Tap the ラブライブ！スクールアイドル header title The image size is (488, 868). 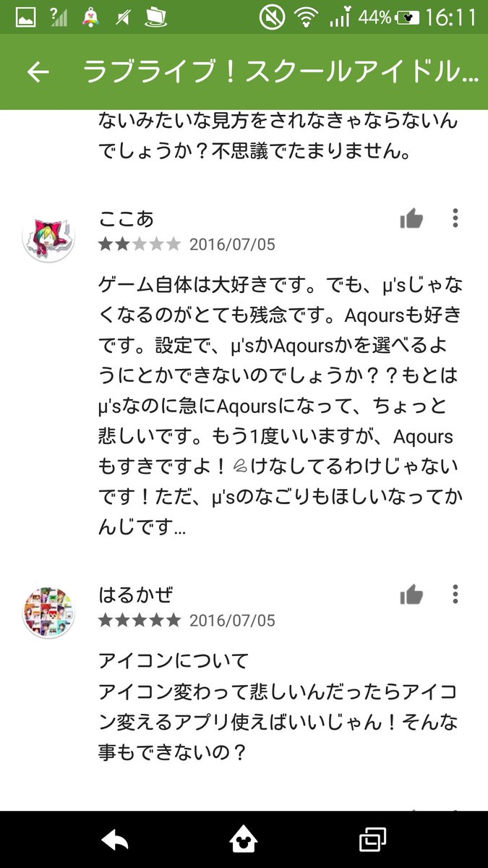tap(281, 72)
